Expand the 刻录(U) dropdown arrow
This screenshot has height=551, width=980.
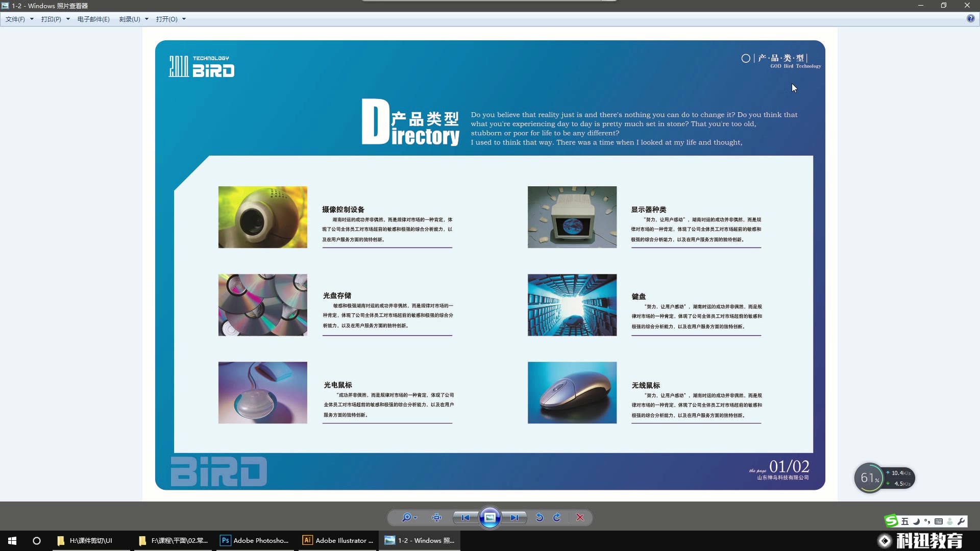(x=146, y=19)
